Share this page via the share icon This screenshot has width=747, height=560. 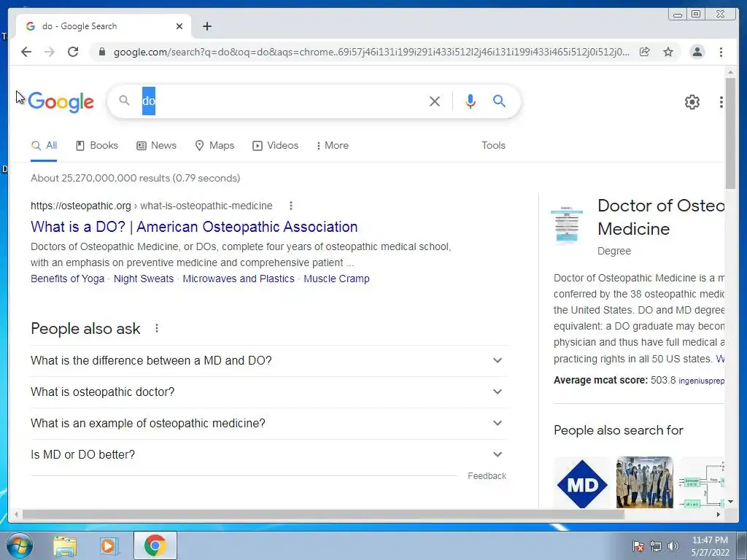[x=645, y=52]
